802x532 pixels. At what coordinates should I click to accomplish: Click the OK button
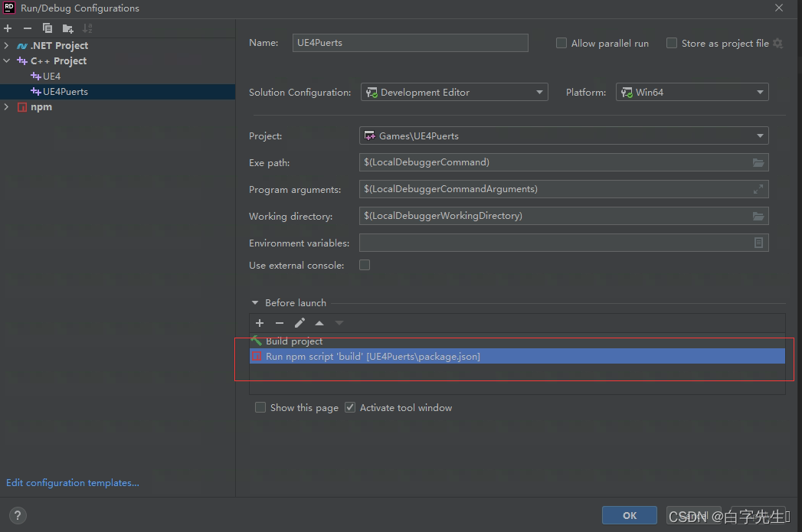click(x=629, y=515)
